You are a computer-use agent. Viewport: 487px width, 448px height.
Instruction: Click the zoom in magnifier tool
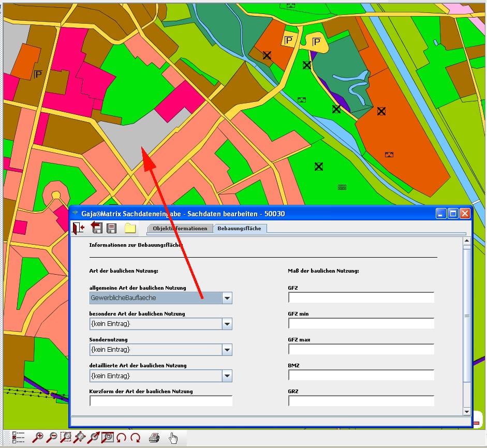(x=38, y=438)
